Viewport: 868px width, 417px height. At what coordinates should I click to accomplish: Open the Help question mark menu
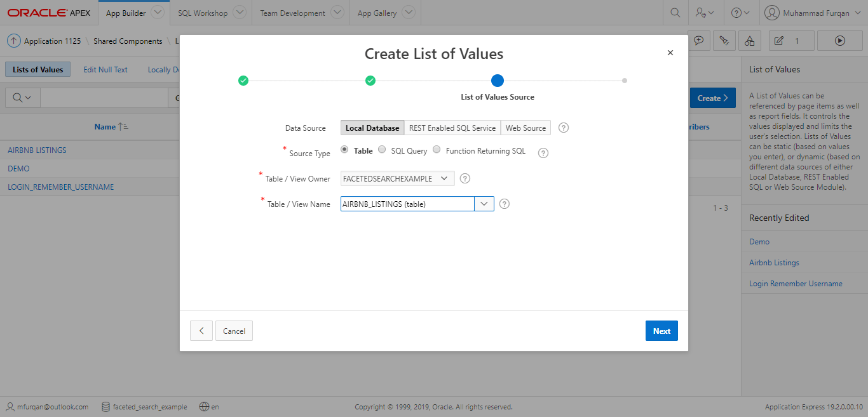(x=740, y=13)
